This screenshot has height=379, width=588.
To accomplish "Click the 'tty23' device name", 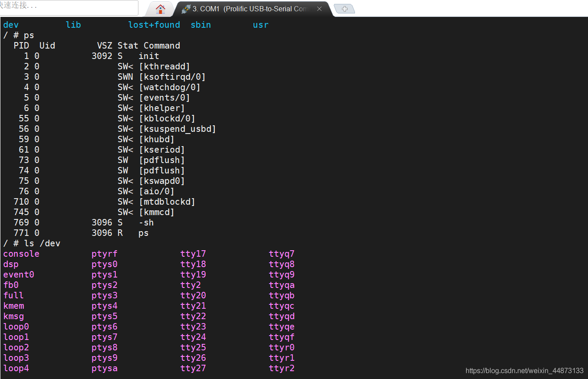I will (193, 327).
